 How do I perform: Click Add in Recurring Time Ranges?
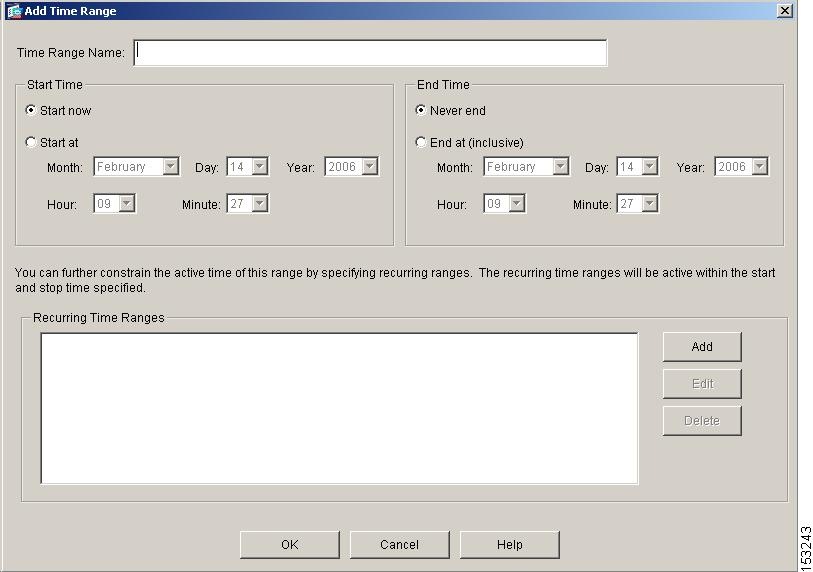click(x=702, y=346)
